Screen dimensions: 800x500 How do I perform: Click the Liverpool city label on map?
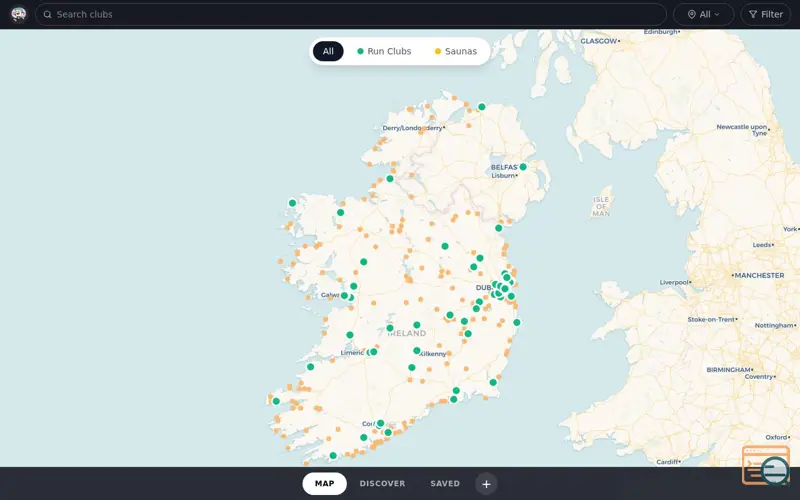(x=674, y=282)
